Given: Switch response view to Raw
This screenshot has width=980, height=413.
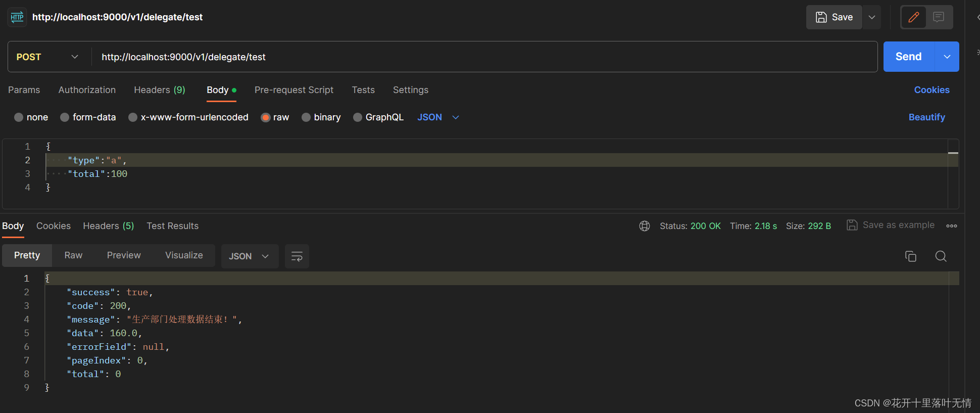Looking at the screenshot, I should coord(73,256).
